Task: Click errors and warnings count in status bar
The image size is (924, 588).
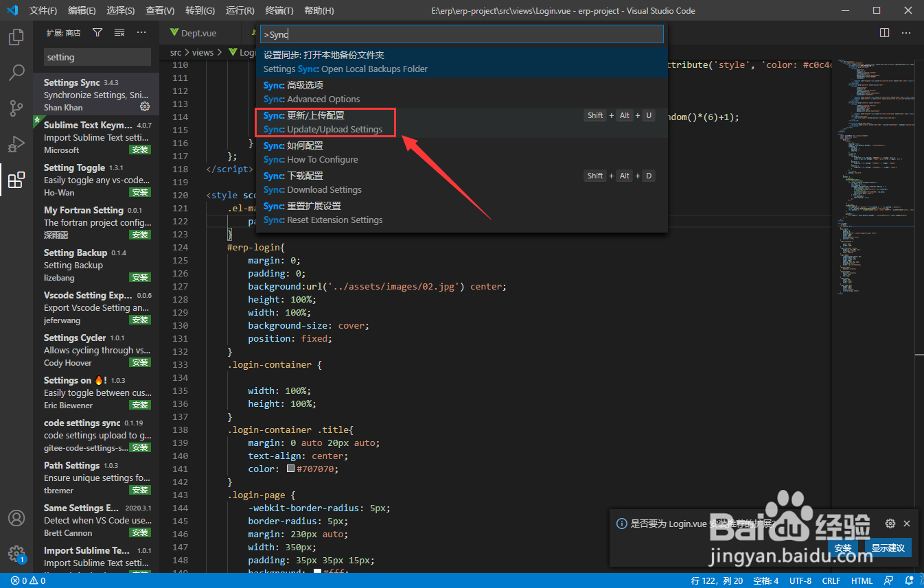Action: point(28,580)
